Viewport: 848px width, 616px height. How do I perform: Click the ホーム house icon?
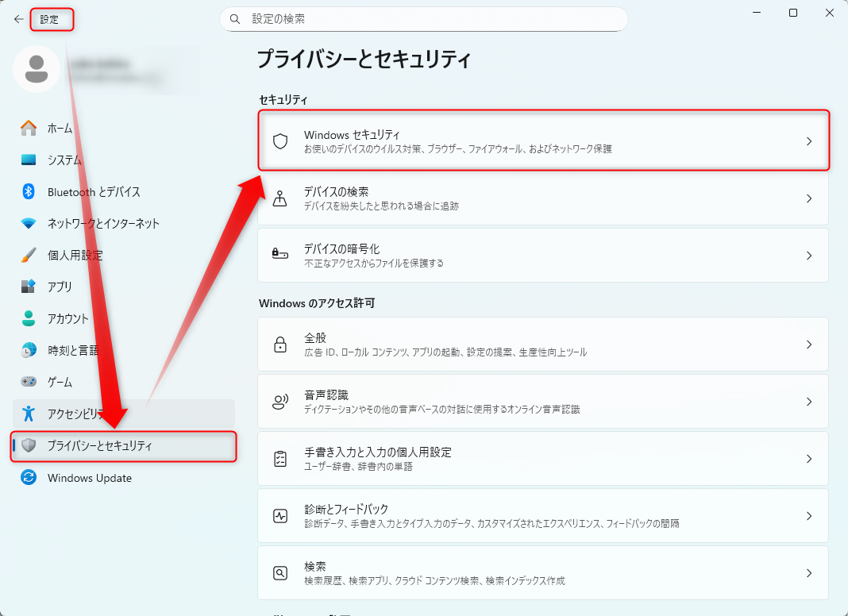pos(29,128)
